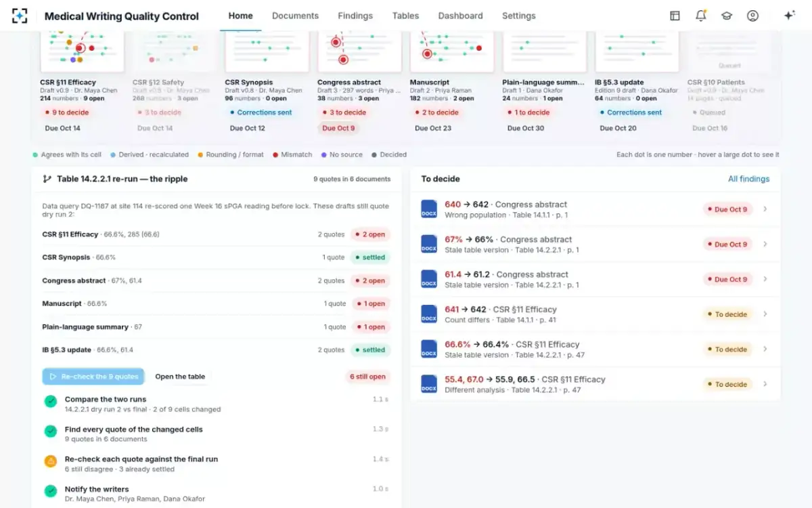812x508 pixels.
Task: Click the 2 open pill in the CSR §11 Efficacy ripple row
Action: (371, 234)
